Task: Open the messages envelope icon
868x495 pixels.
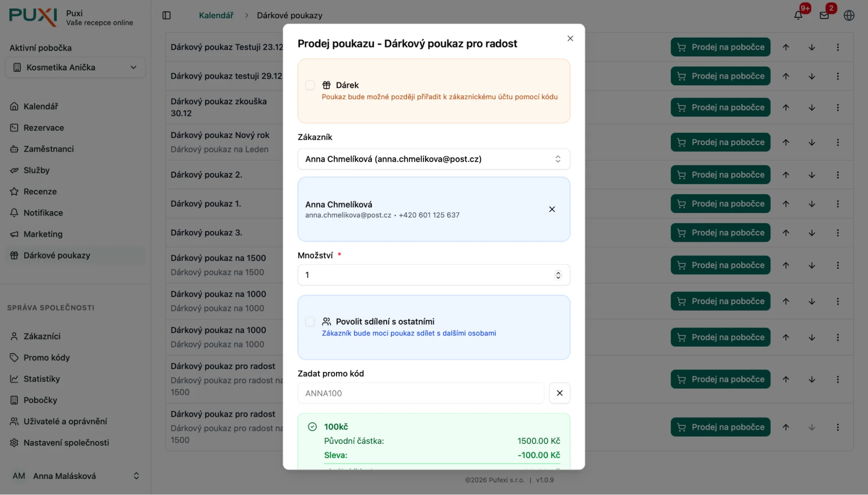Action: click(824, 15)
